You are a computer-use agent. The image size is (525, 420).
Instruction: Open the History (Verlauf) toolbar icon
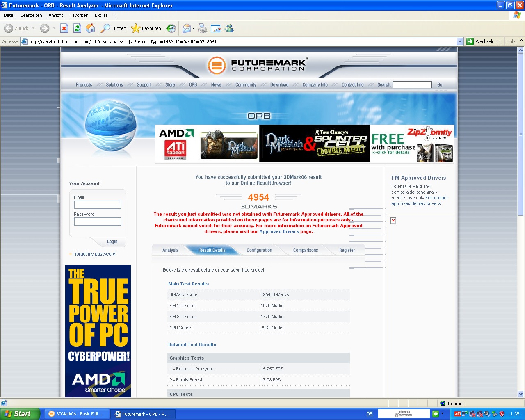(x=171, y=28)
